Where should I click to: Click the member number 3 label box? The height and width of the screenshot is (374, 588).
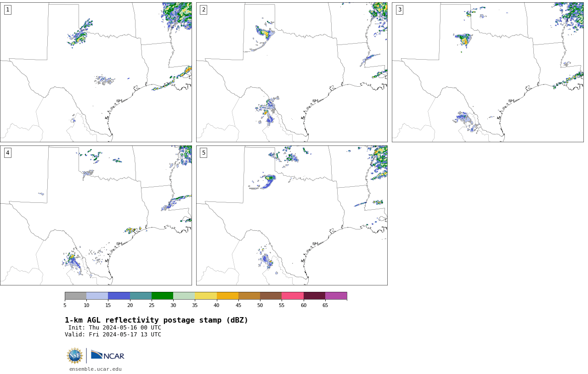coord(400,10)
